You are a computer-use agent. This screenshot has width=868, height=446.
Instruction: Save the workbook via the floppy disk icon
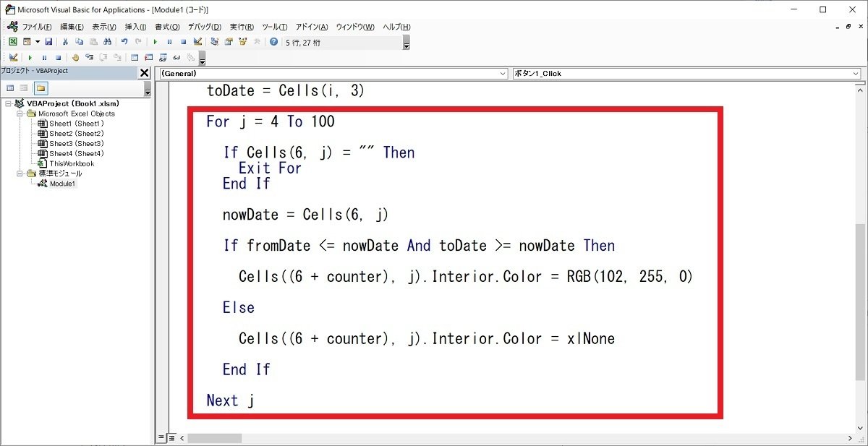coord(48,42)
